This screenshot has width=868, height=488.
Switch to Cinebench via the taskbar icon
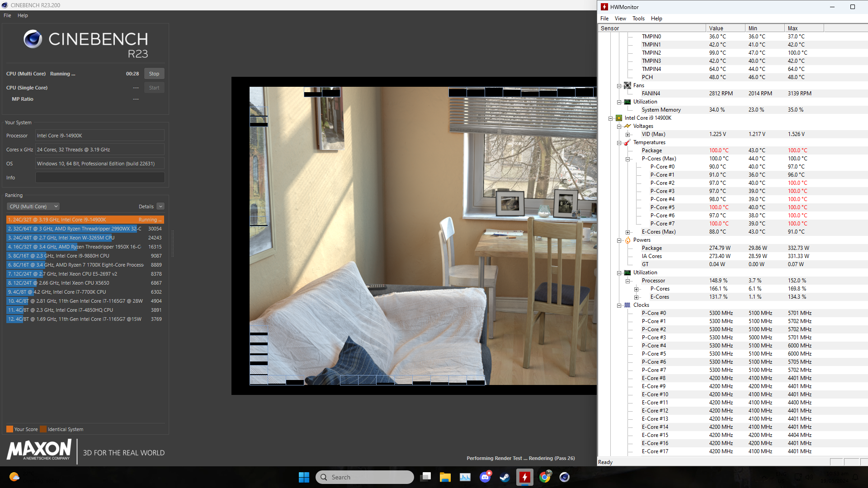pos(565,477)
